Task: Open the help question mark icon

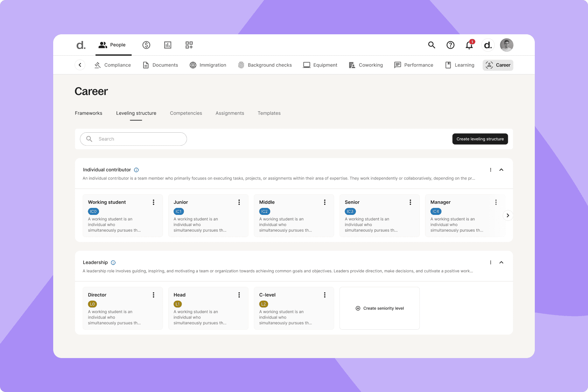Action: point(450,45)
